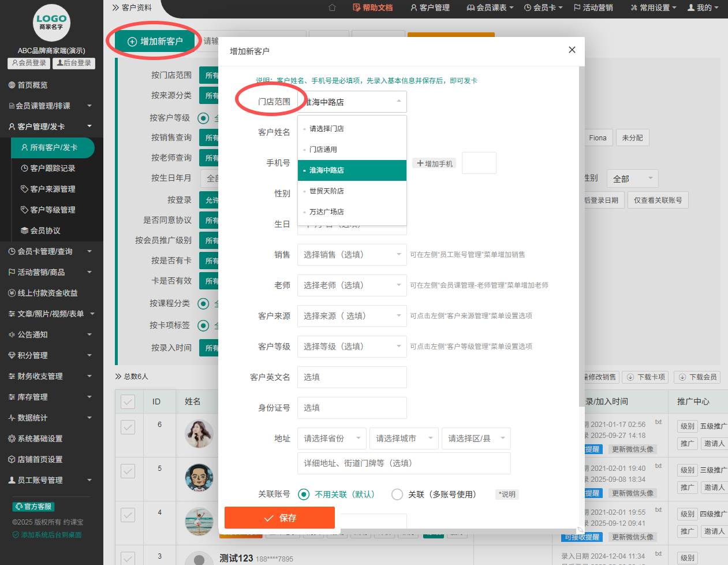Open the 帮助文档 help docs icon
The width and height of the screenshot is (728, 565).
(356, 8)
